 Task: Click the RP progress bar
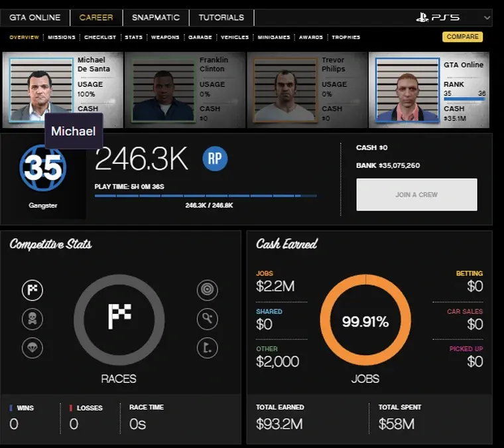206,196
